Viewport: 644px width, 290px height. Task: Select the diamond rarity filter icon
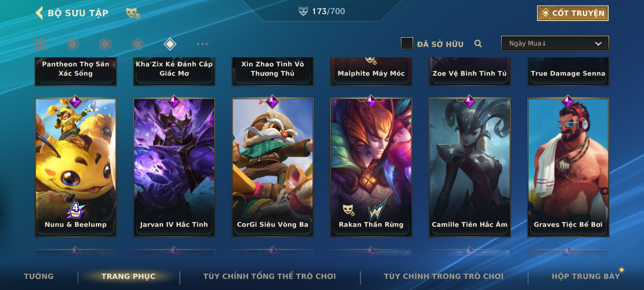(170, 44)
